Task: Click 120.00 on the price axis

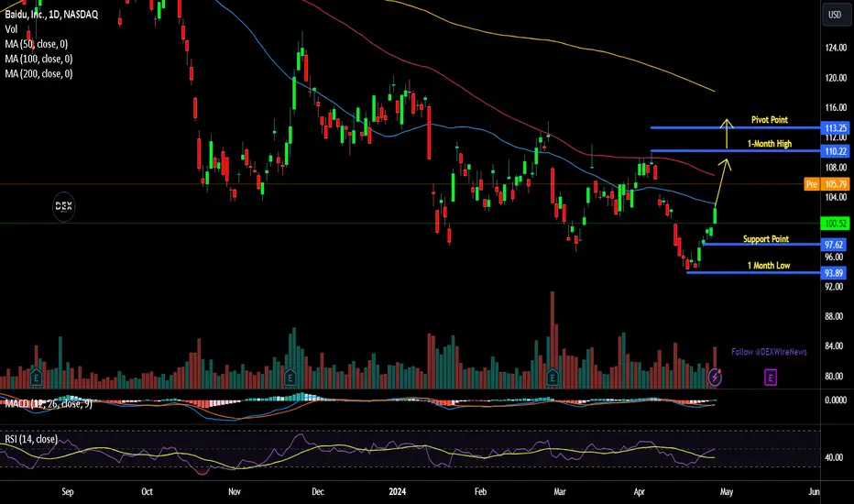Action: (x=836, y=78)
